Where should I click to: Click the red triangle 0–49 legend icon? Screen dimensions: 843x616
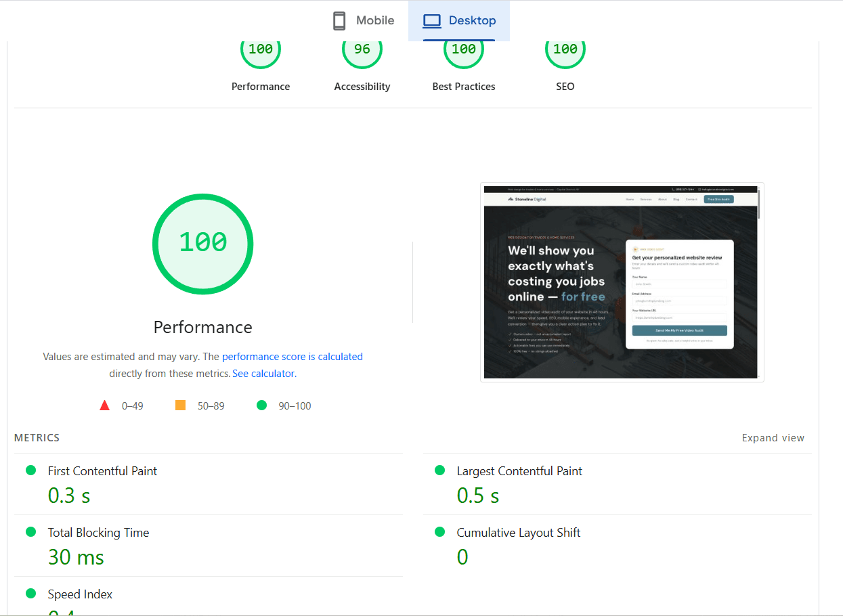[x=104, y=405]
